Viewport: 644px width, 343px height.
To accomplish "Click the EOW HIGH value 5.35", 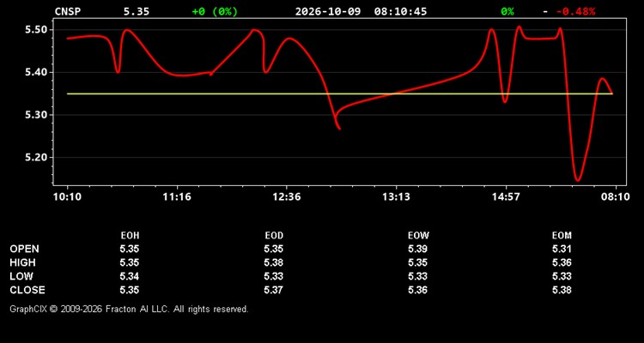I will pyautogui.click(x=417, y=262).
